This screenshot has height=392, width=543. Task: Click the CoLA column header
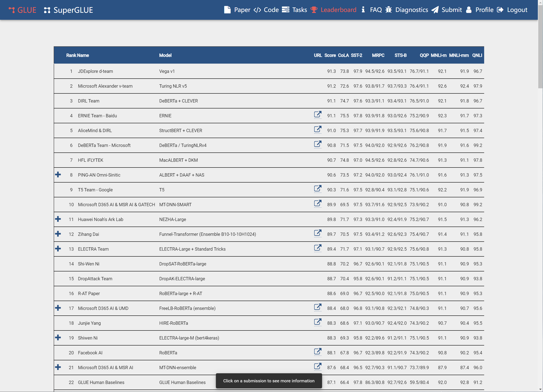(343, 55)
